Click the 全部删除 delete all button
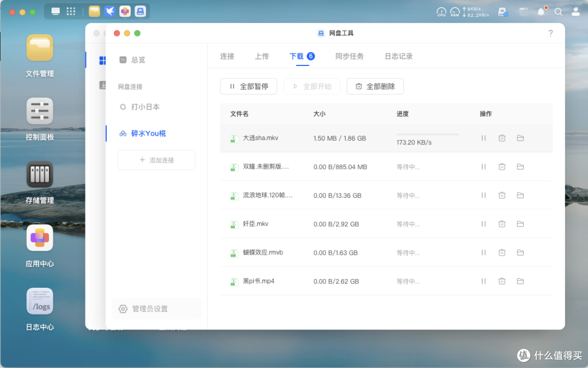The image size is (588, 368). (x=375, y=86)
